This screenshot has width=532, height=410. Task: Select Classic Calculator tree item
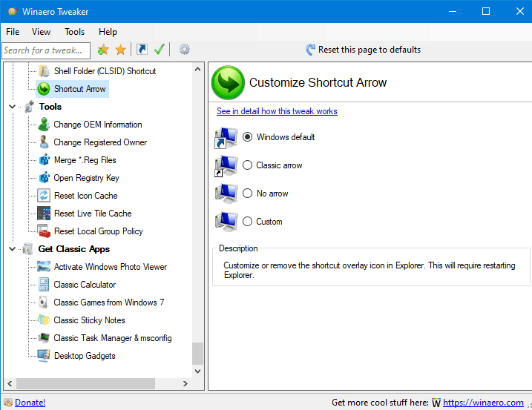point(85,285)
